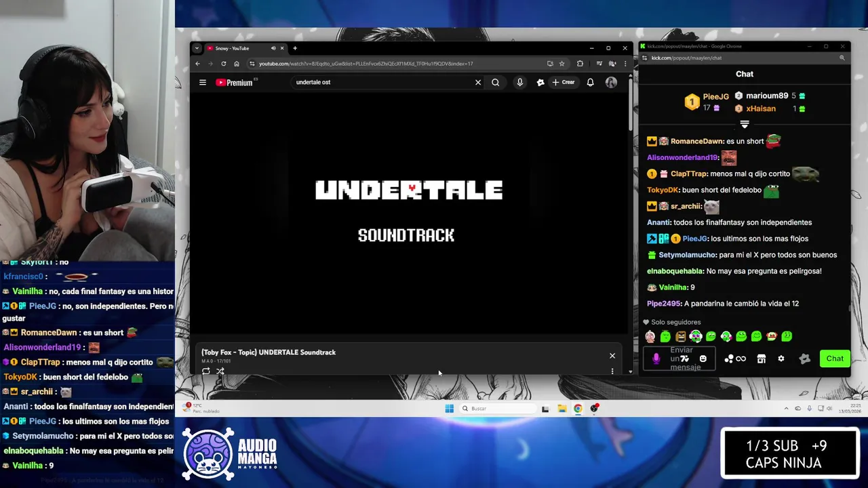Click PieeJG in the chat leaderboard

click(715, 97)
